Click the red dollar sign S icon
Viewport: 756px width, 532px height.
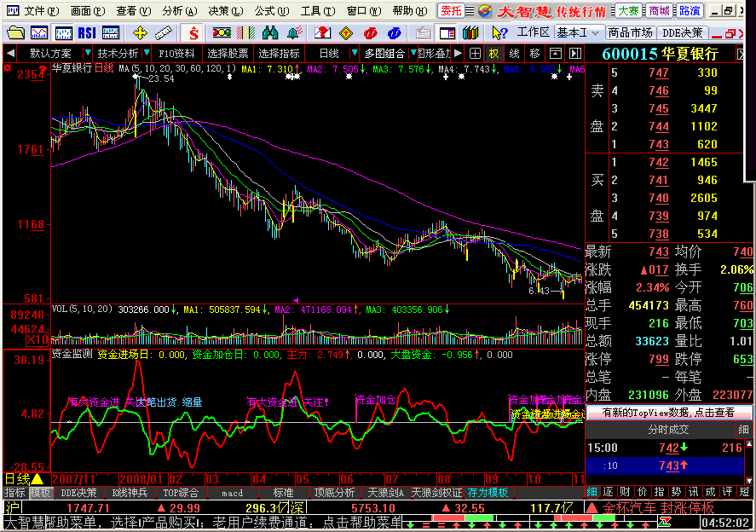point(193,32)
